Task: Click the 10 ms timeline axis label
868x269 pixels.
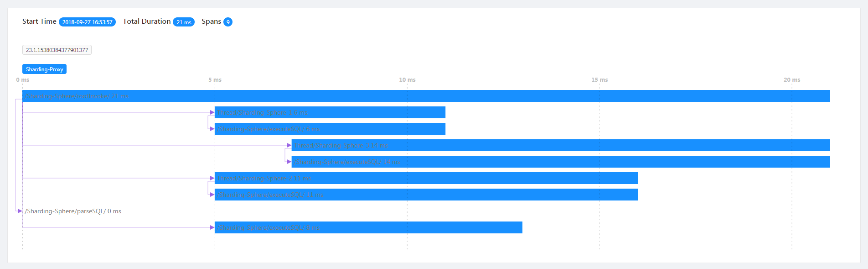Action: 407,80
